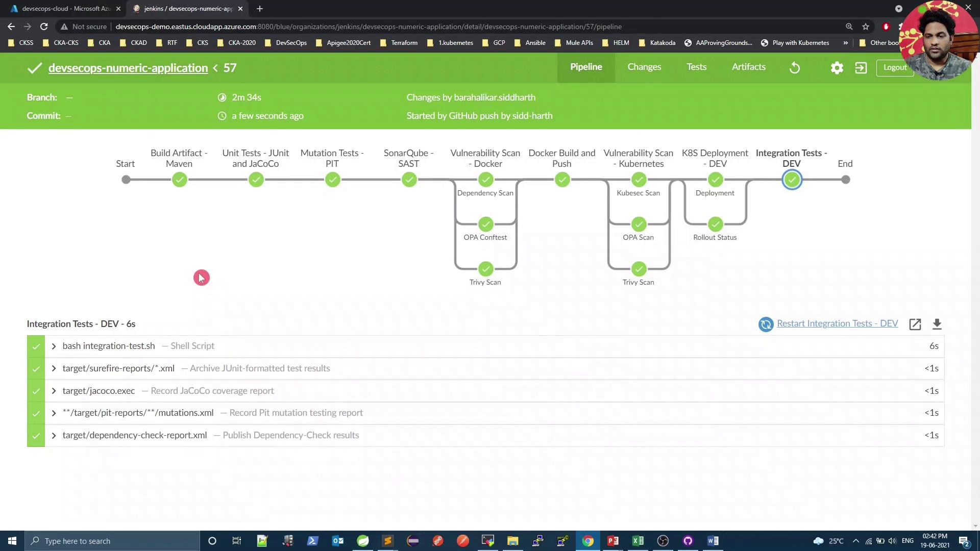Open devsecops-numeric-application pipeline link
The image size is (980, 551).
click(x=128, y=68)
